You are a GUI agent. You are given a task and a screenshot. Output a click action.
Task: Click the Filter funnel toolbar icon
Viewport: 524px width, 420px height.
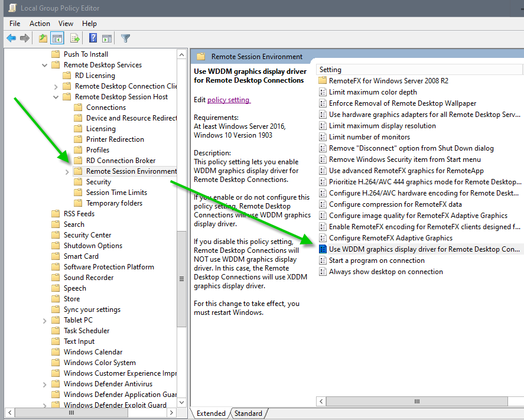point(125,38)
